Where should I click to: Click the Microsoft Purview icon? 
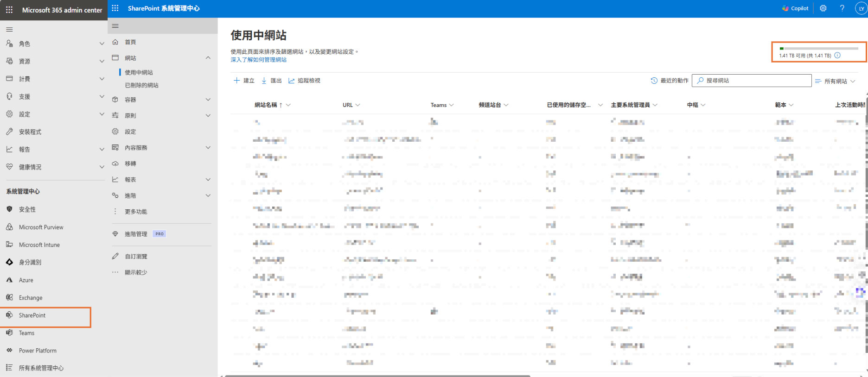pyautogui.click(x=9, y=227)
